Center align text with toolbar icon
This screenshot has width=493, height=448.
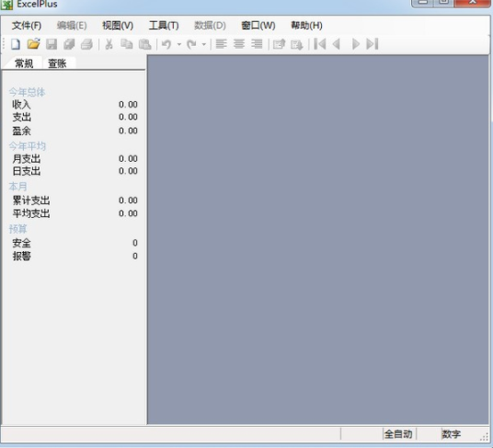239,44
